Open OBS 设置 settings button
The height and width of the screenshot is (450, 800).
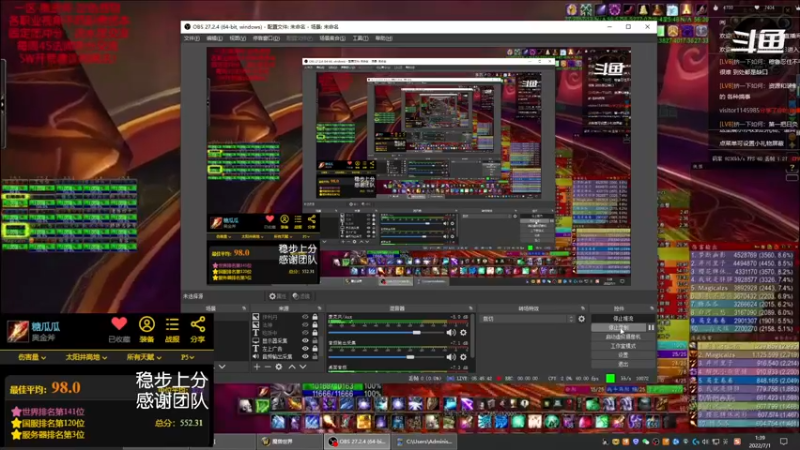(x=623, y=355)
